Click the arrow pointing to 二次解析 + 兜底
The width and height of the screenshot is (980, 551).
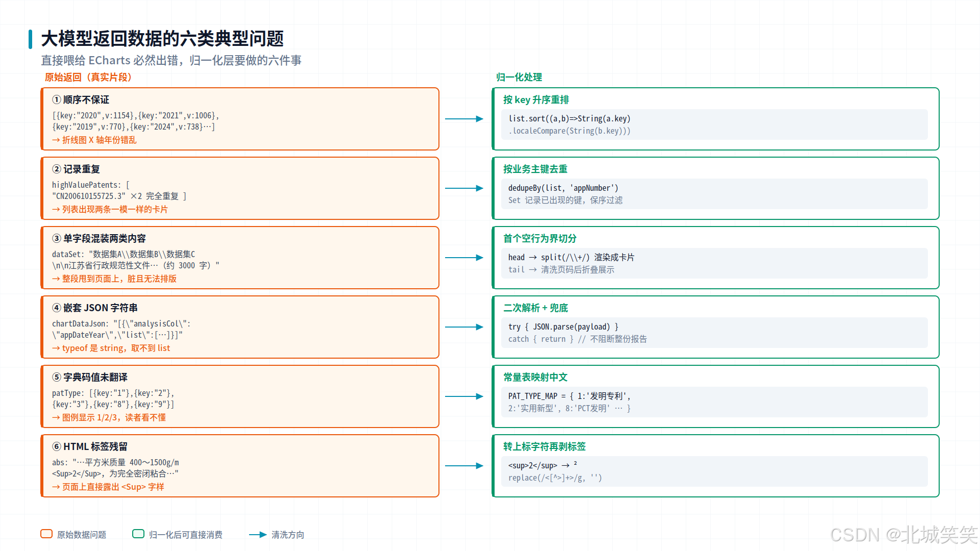click(x=464, y=327)
